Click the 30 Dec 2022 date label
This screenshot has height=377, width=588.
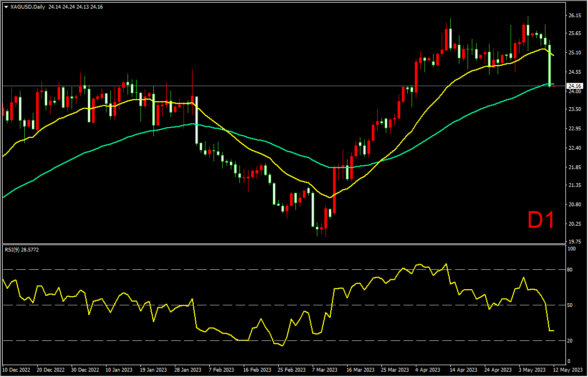tap(86, 369)
